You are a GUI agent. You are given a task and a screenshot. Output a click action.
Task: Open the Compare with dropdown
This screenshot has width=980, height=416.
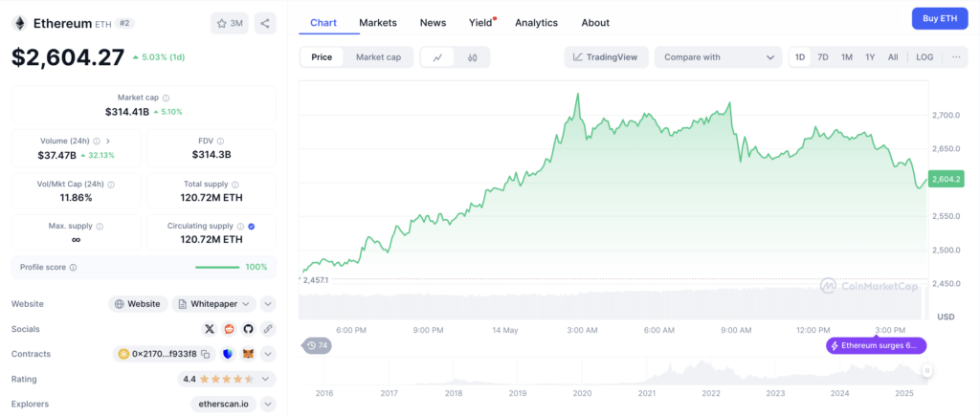(x=718, y=56)
